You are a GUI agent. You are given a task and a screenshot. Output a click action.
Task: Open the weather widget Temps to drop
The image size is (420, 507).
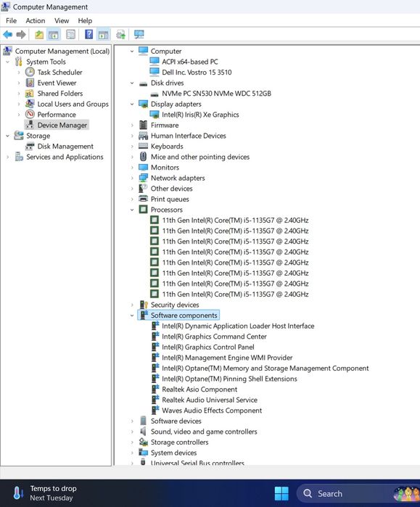point(44,493)
